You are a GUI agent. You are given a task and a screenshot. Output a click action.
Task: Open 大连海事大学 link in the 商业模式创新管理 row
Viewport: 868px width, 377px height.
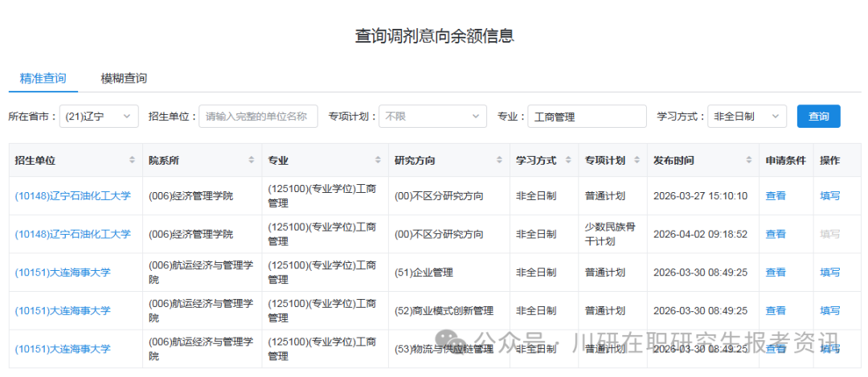coord(63,310)
